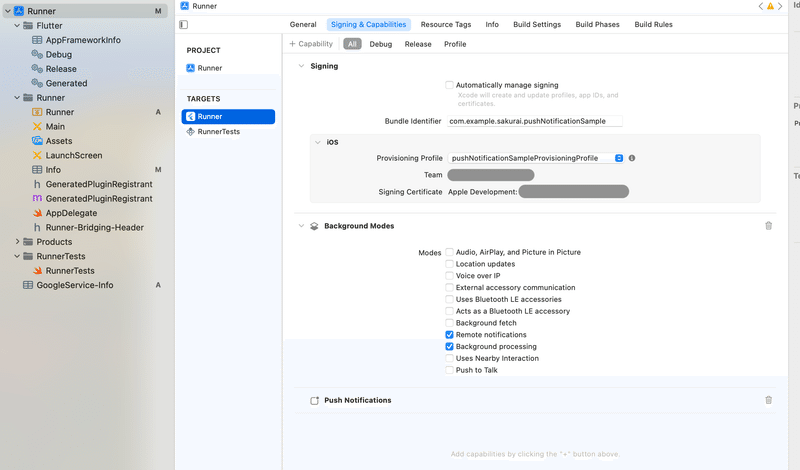The image size is (800, 470).
Task: Uncheck Background processing
Action: click(449, 346)
